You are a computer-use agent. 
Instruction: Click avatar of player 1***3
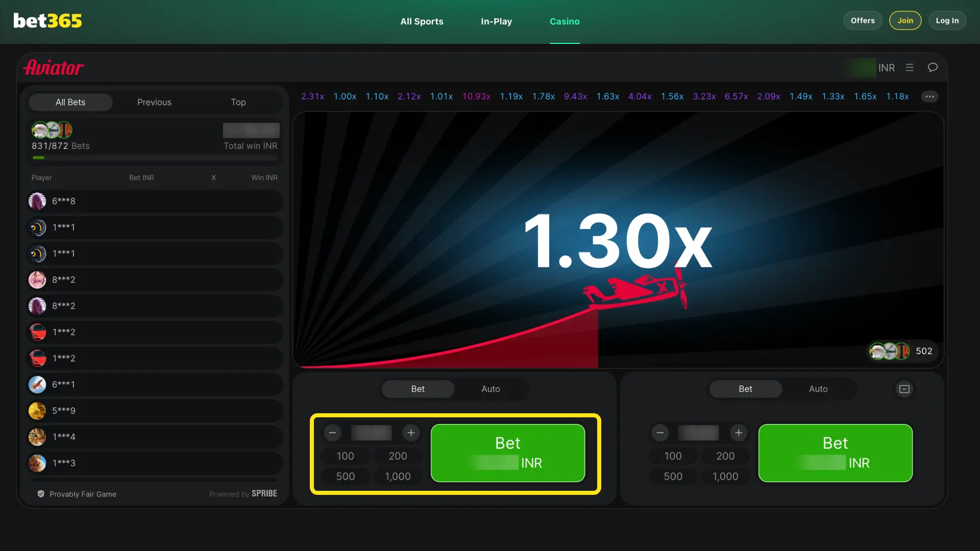37,463
